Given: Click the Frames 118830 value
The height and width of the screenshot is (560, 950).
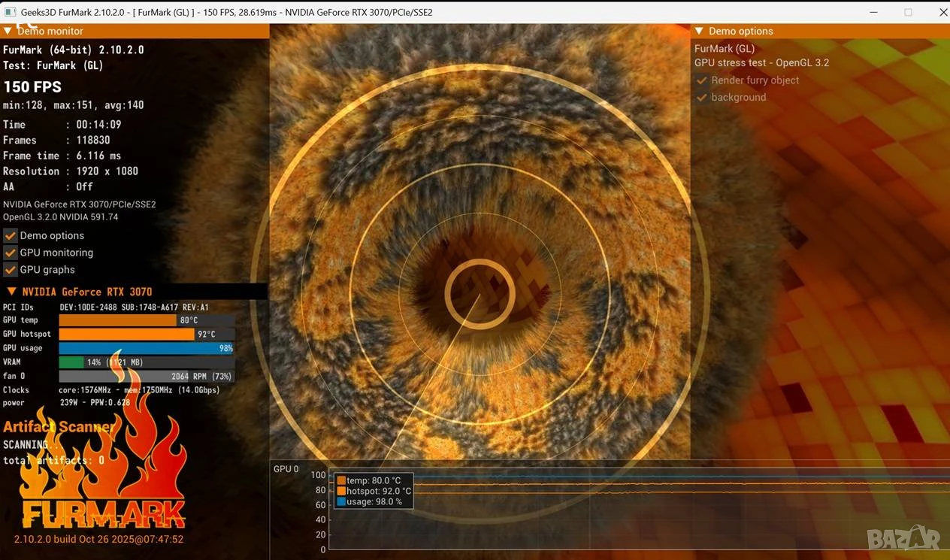Looking at the screenshot, I should (x=93, y=141).
